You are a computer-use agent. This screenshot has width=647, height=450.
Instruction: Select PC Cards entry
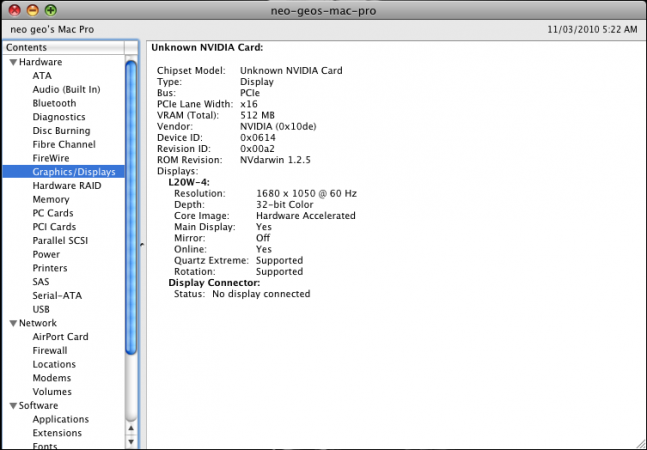pyautogui.click(x=53, y=213)
